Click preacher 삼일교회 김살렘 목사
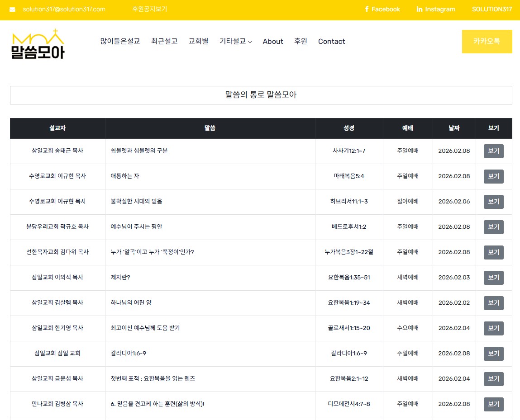 click(x=57, y=302)
